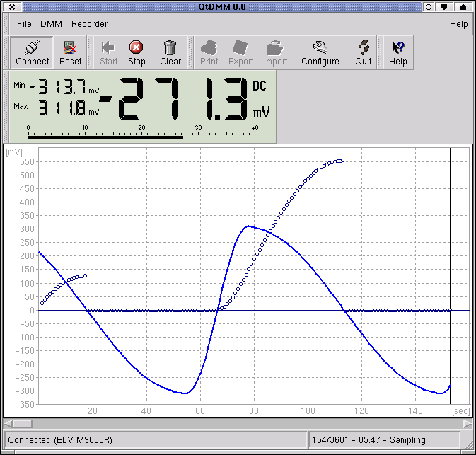Toggle the Connect plug icon button
Viewport: 476px width, 455px height.
click(32, 53)
